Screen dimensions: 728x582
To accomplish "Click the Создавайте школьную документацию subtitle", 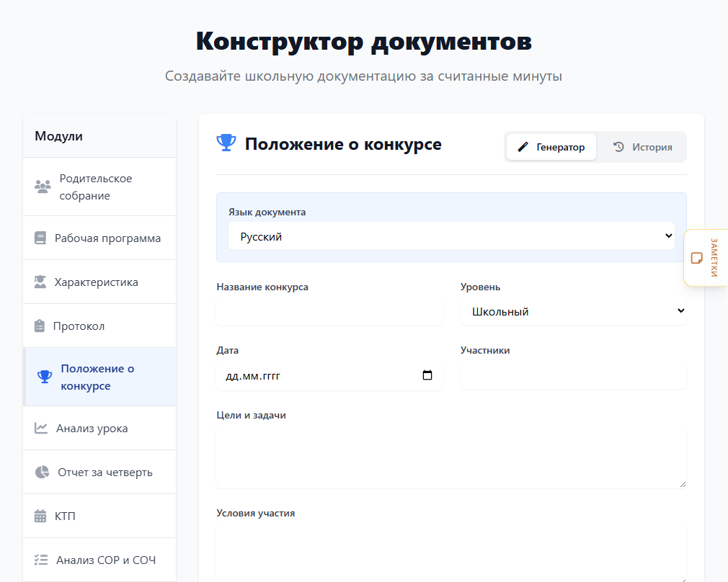I will click(363, 76).
